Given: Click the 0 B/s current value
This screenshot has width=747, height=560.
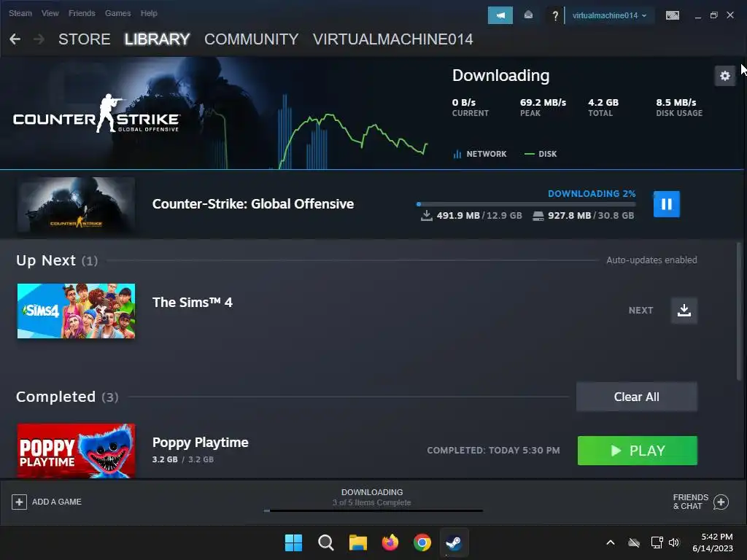Looking at the screenshot, I should pos(463,102).
